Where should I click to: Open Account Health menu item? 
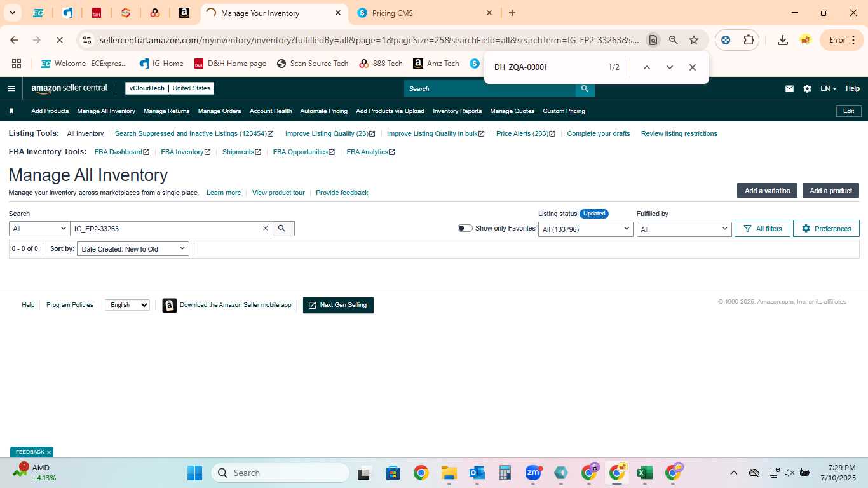click(271, 111)
